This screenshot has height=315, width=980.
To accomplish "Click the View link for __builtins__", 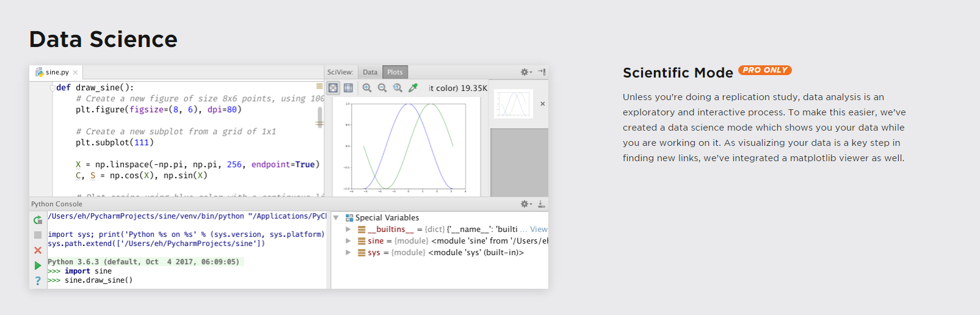I will [539, 230].
